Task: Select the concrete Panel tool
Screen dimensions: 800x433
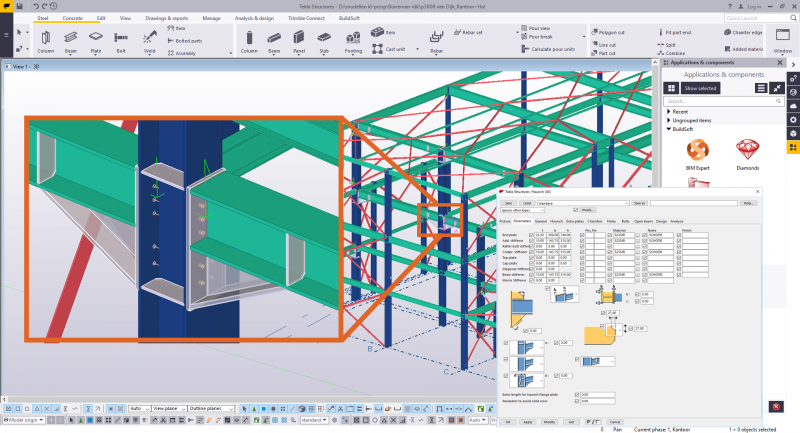Action: click(x=299, y=42)
